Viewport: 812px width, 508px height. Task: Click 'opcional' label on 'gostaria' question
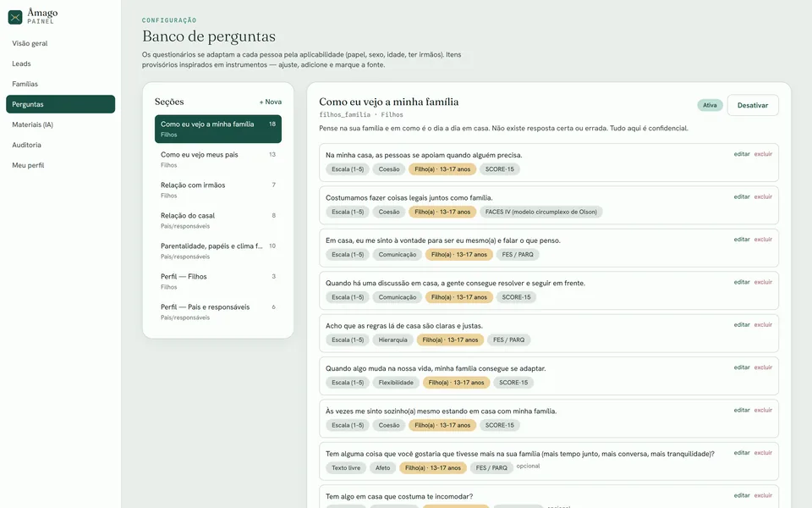tap(528, 466)
